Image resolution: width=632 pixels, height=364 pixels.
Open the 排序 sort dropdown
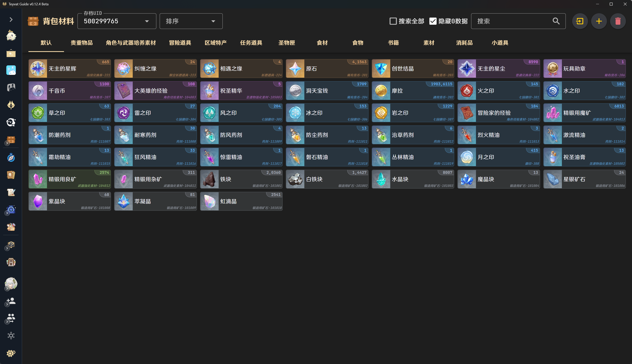pos(191,21)
